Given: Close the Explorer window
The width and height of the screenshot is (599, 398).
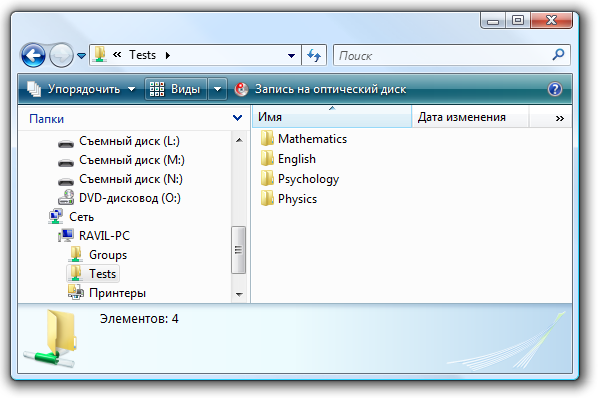Looking at the screenshot, I should tap(551, 20).
